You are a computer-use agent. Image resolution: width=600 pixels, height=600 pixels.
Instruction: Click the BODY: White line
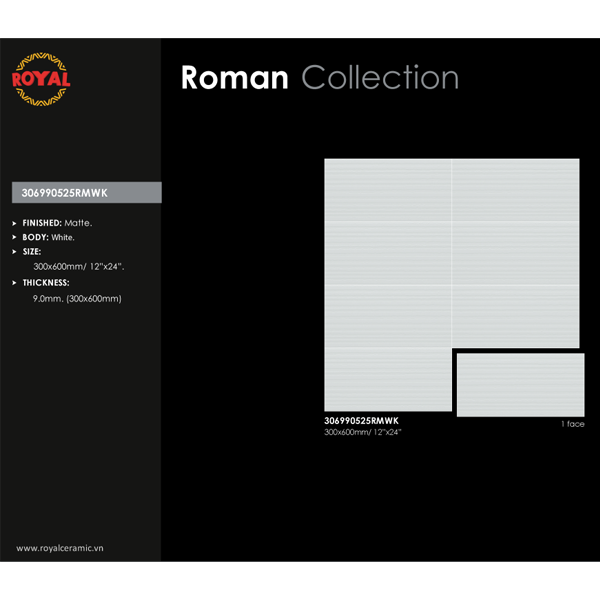(48, 237)
